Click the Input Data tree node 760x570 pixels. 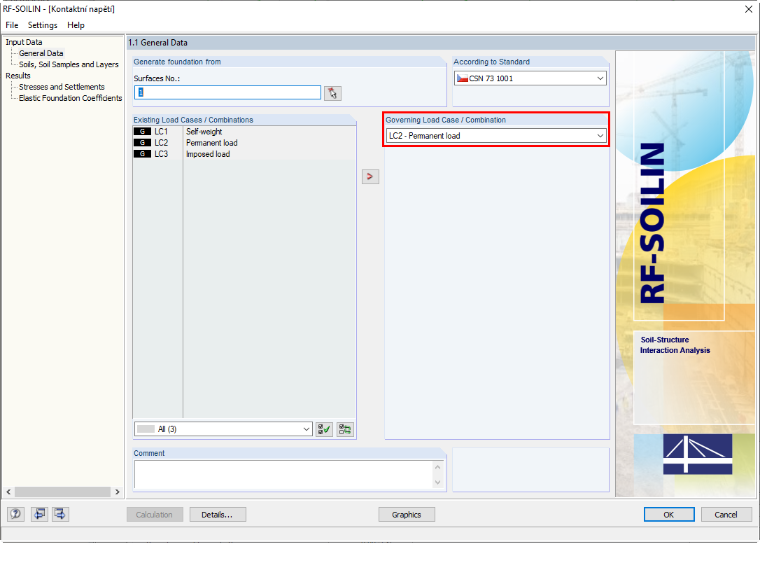click(x=24, y=42)
